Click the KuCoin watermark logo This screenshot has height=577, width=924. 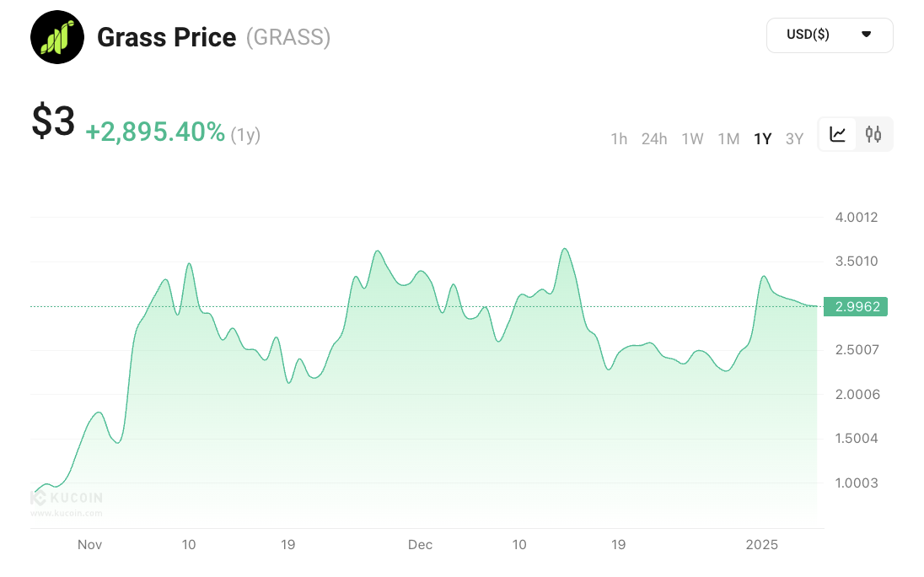[x=67, y=499]
